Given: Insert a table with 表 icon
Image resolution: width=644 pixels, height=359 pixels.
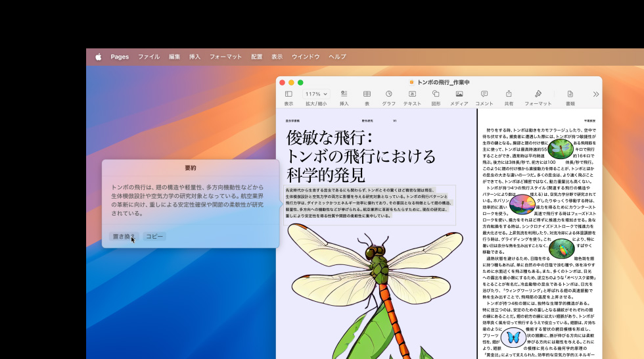Looking at the screenshot, I should (367, 95).
